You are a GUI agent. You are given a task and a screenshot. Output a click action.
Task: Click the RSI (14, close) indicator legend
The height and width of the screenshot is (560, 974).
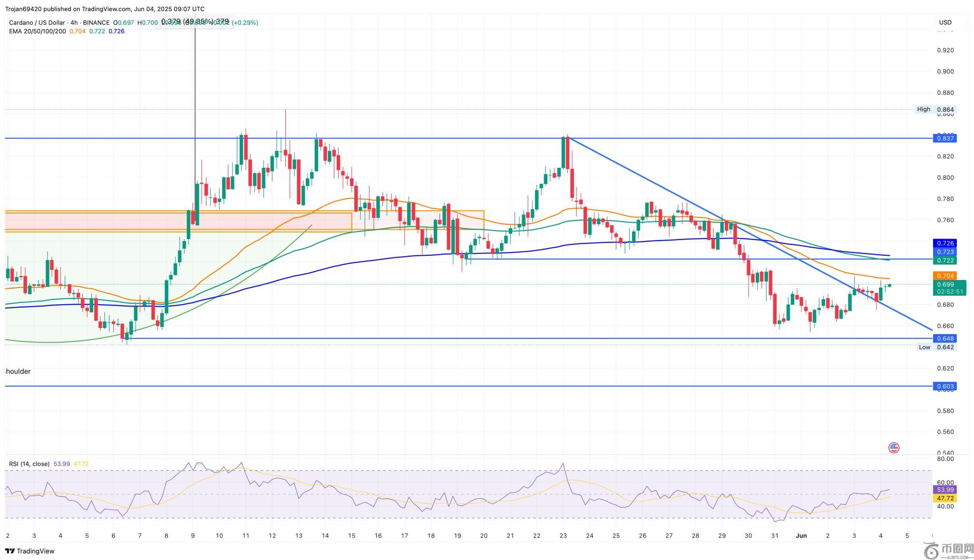click(x=29, y=463)
